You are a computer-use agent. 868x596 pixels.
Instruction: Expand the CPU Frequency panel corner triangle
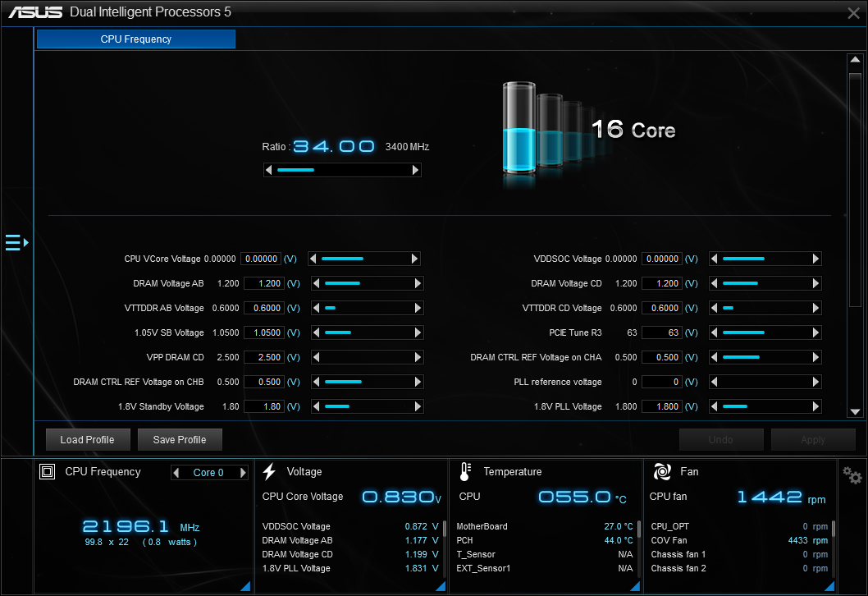245,586
